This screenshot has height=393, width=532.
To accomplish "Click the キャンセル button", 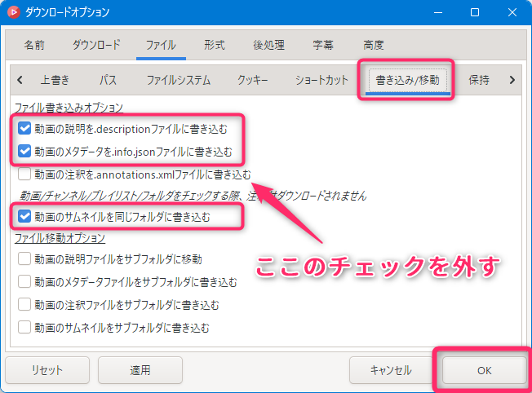I will point(391,370).
